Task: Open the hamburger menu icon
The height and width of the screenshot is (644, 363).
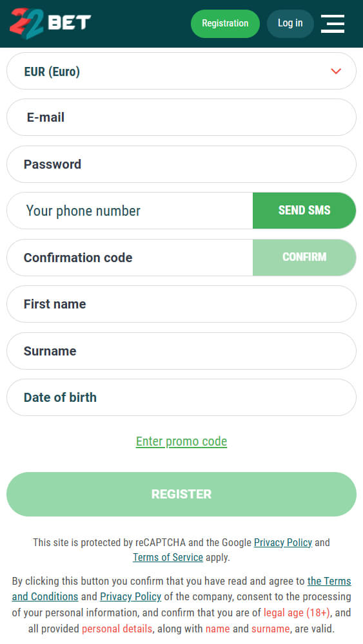Action: click(332, 23)
